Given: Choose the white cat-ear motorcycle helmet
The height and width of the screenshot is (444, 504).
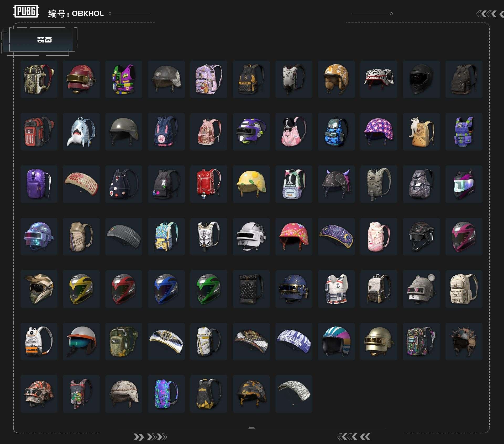Looking at the screenshot, I should point(464,184).
